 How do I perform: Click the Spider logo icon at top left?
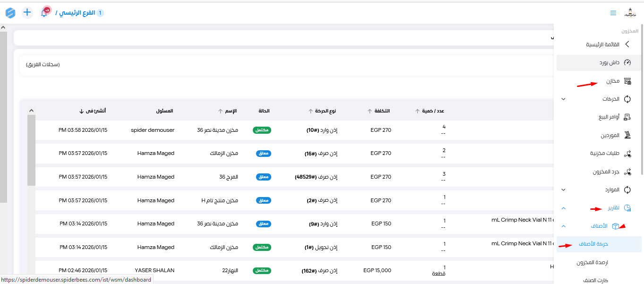pos(10,13)
